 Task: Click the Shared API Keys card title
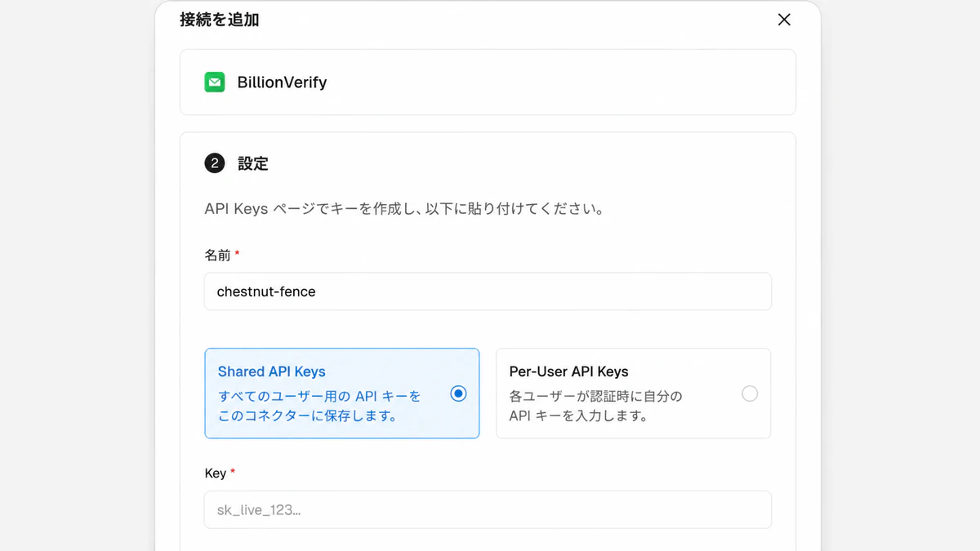click(272, 371)
